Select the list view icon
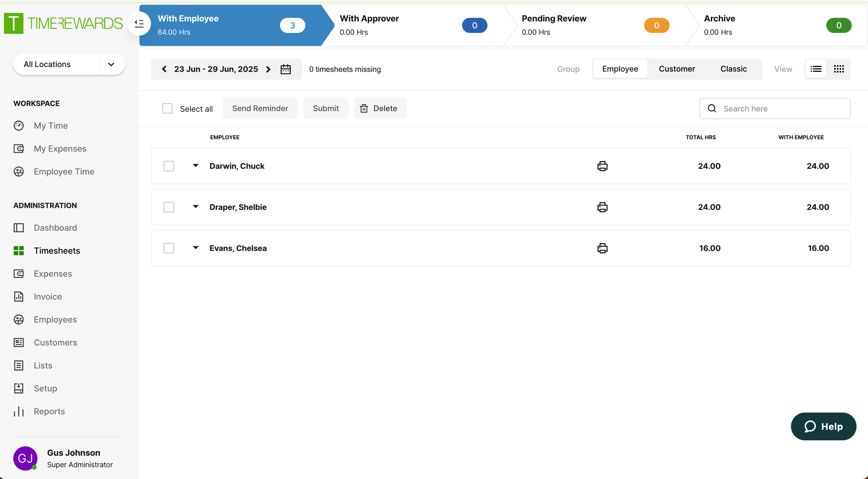Image resolution: width=868 pixels, height=479 pixels. [815, 69]
